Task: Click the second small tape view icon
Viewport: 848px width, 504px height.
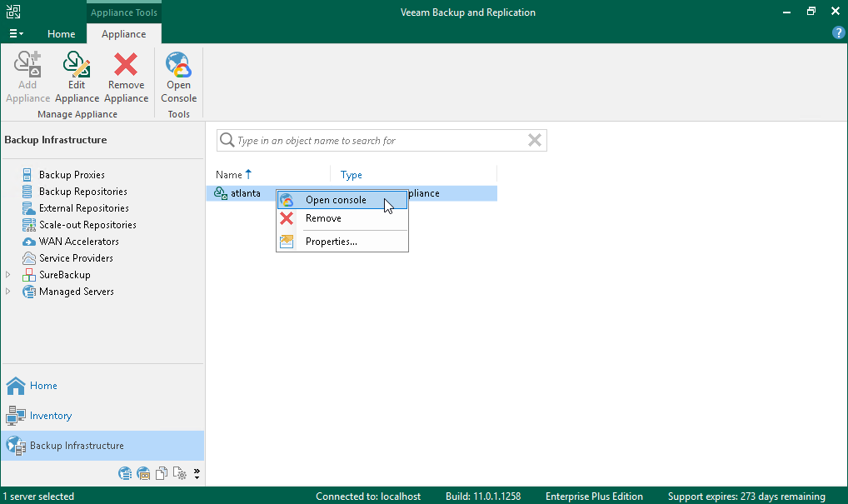Action: 143,474
